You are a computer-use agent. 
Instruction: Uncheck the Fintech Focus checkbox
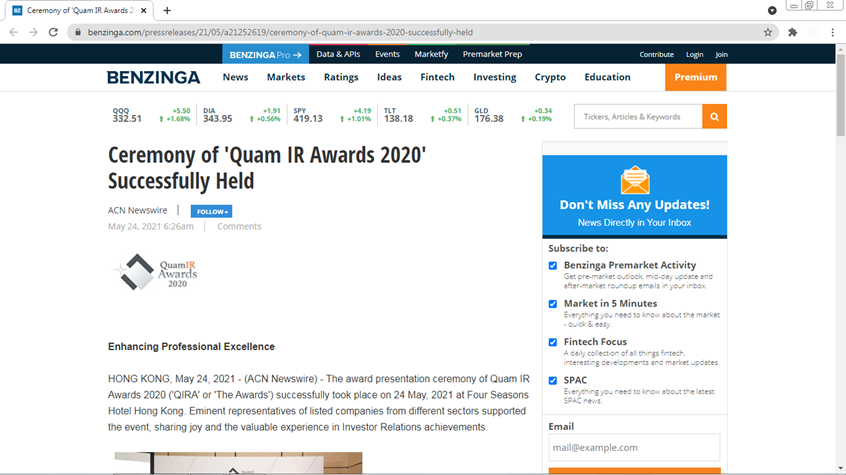click(552, 342)
